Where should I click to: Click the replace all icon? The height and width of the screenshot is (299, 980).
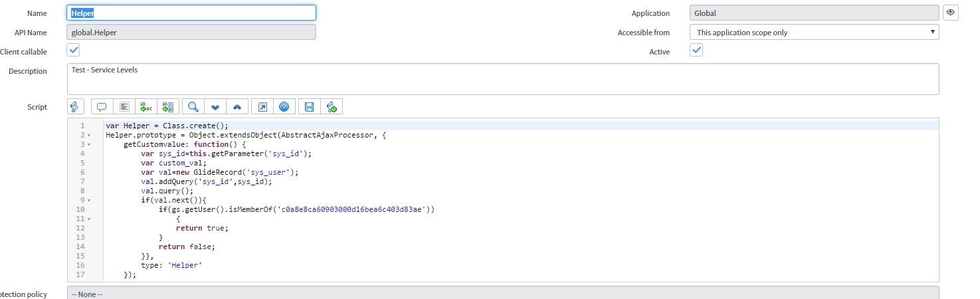pos(168,106)
